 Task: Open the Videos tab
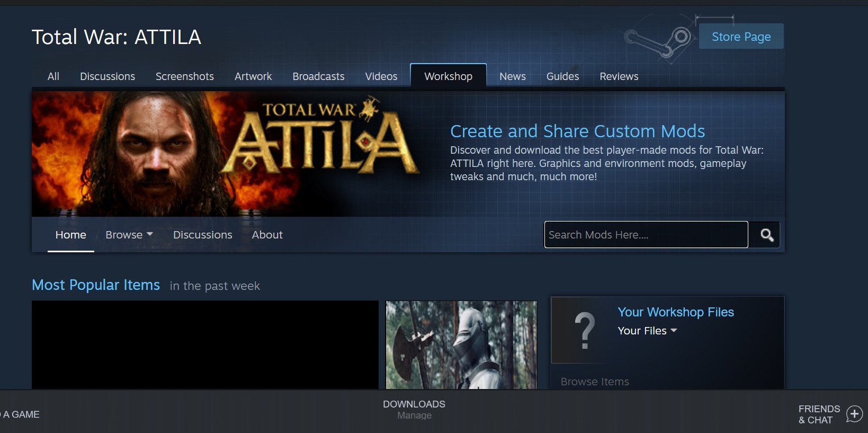click(x=381, y=76)
